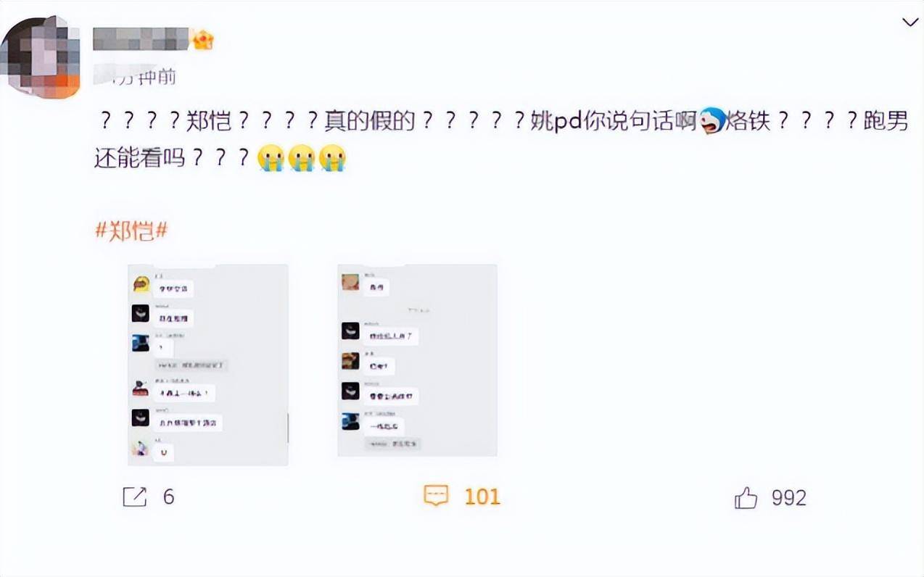
Task: Click the comment count 101
Action: tap(482, 497)
